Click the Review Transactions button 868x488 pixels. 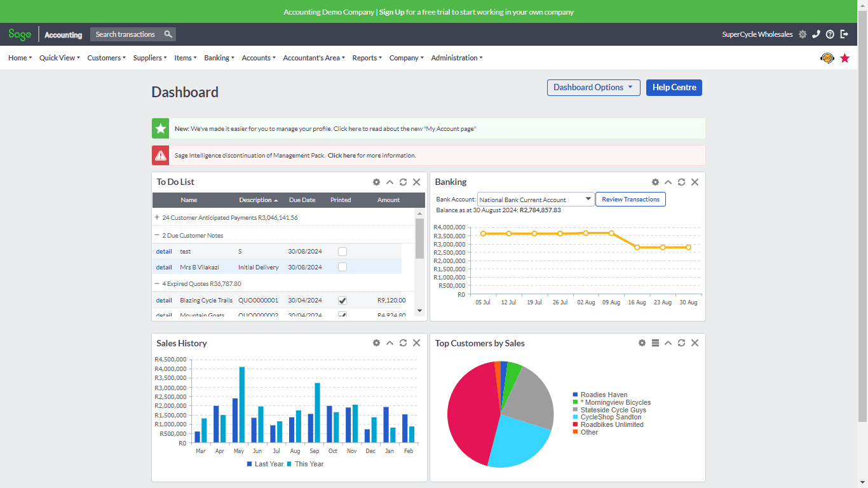630,200
